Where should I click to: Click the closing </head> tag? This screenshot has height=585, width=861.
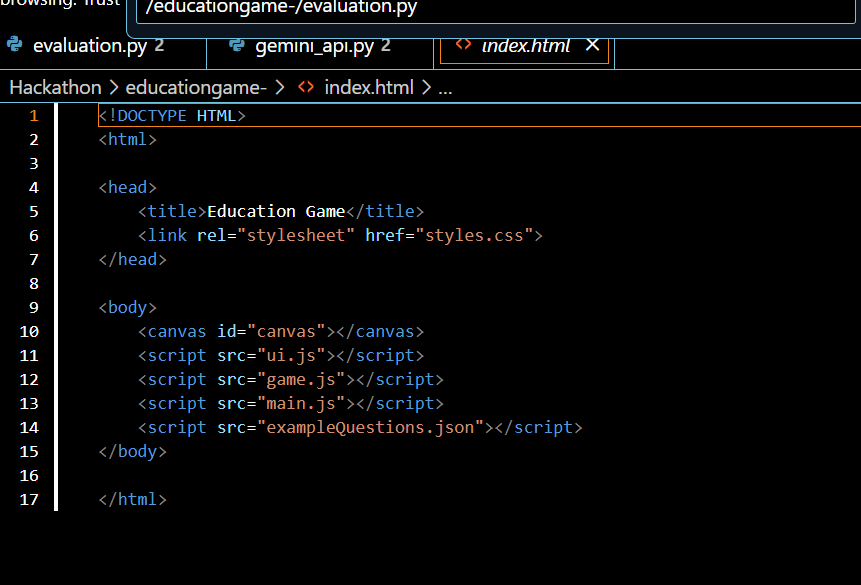click(x=132, y=259)
